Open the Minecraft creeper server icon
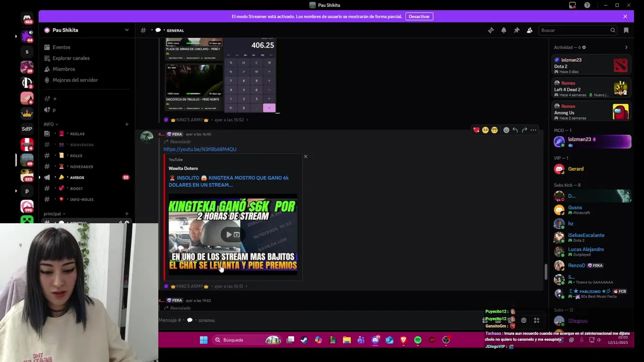This screenshot has height=362, width=644. [27, 220]
